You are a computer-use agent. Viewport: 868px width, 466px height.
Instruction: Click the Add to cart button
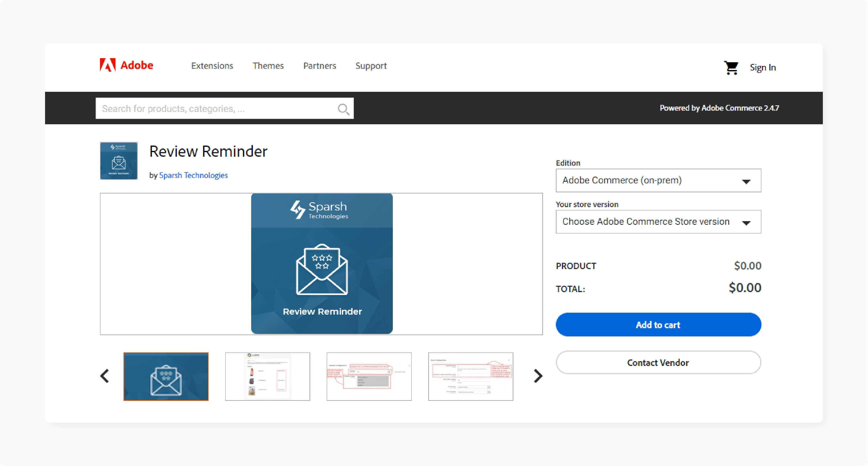pyautogui.click(x=658, y=325)
